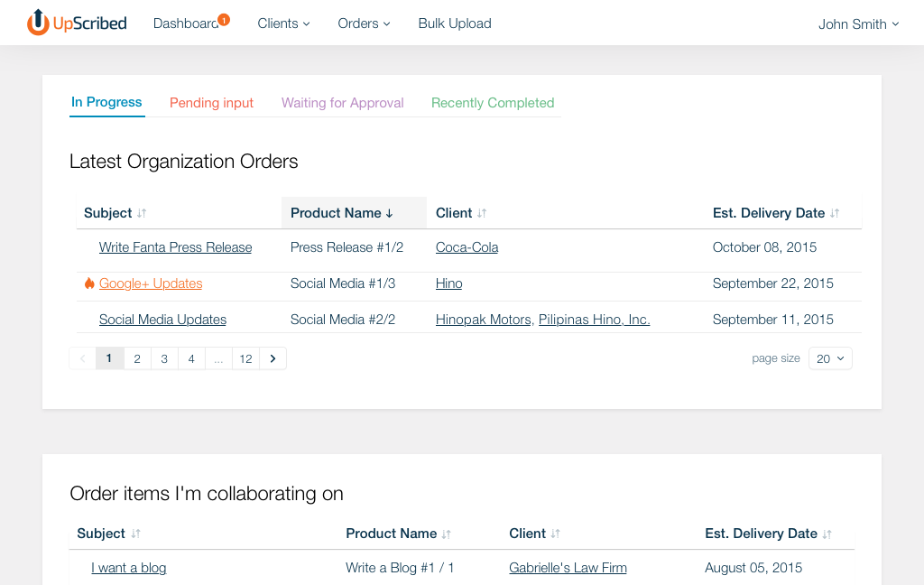924x585 pixels.
Task: Expand the Clients menu
Action: [x=283, y=23]
